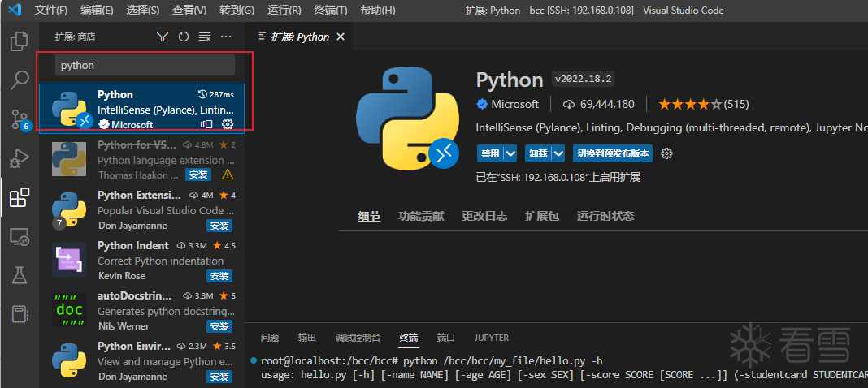Open the Extensions view icon
This screenshot has height=388, width=868.
tap(20, 197)
